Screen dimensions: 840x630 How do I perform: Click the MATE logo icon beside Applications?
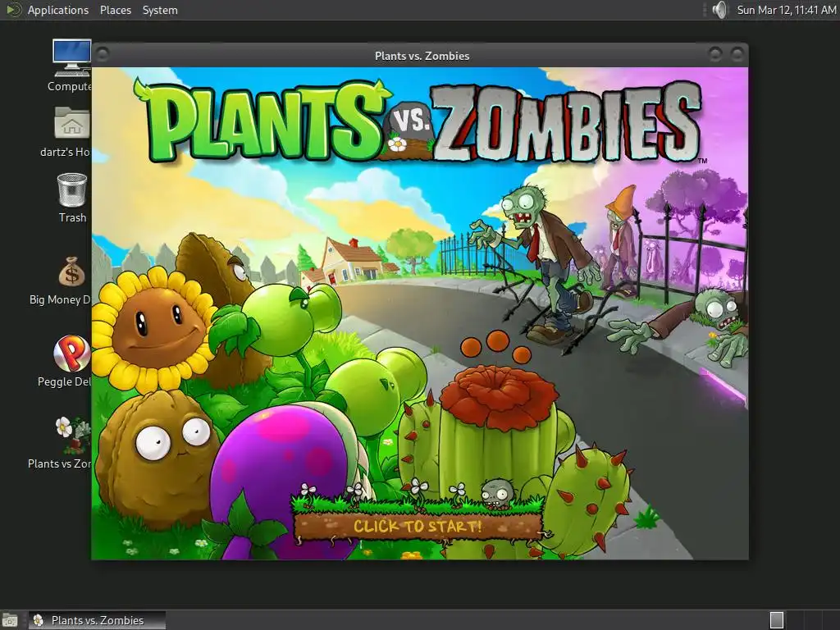pyautogui.click(x=13, y=10)
